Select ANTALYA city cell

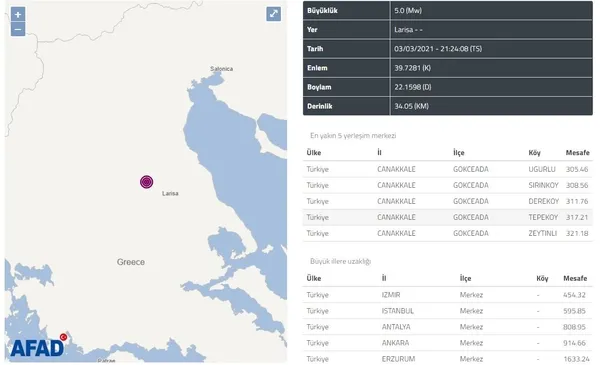point(396,327)
